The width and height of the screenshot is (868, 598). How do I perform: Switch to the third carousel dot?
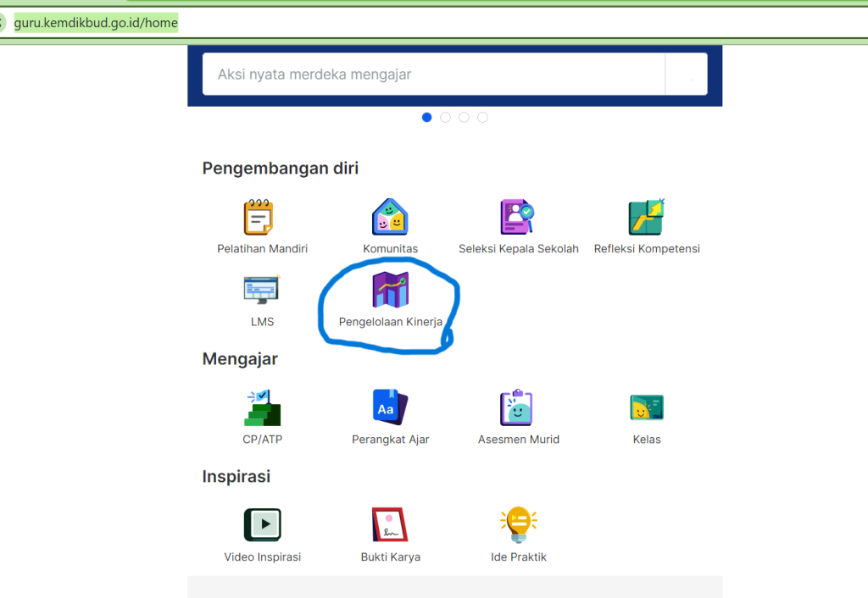(465, 118)
